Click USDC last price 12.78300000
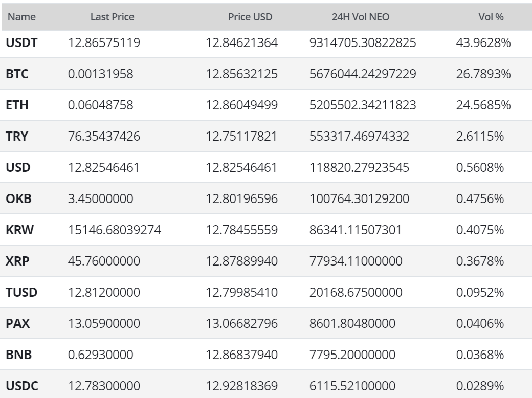532x398 pixels. tap(104, 386)
